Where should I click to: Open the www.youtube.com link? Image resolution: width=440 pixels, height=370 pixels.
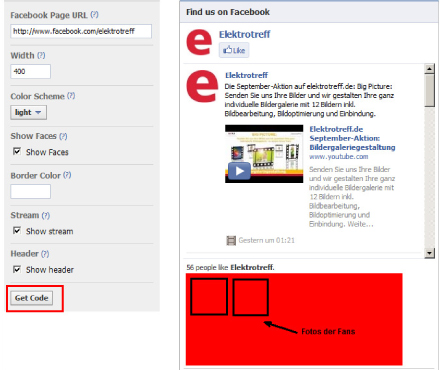click(339, 157)
